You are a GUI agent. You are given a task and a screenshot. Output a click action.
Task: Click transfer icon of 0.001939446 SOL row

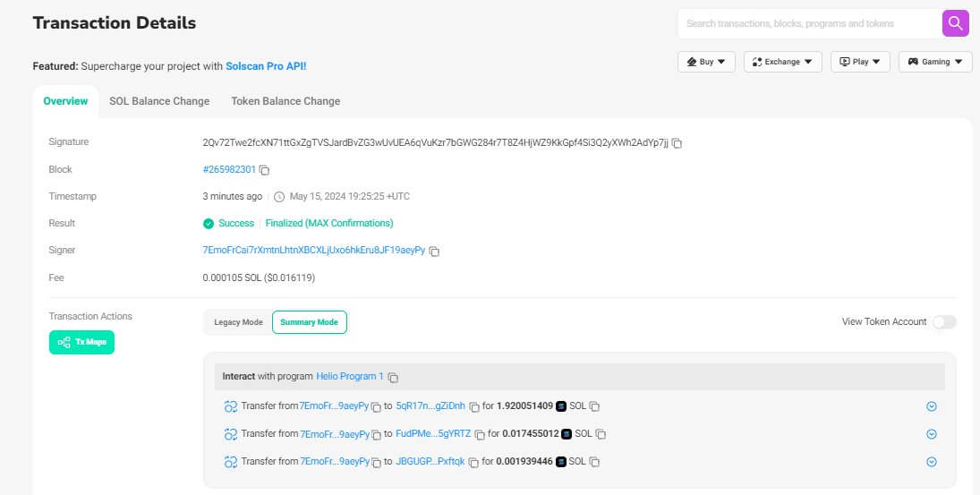click(x=231, y=462)
